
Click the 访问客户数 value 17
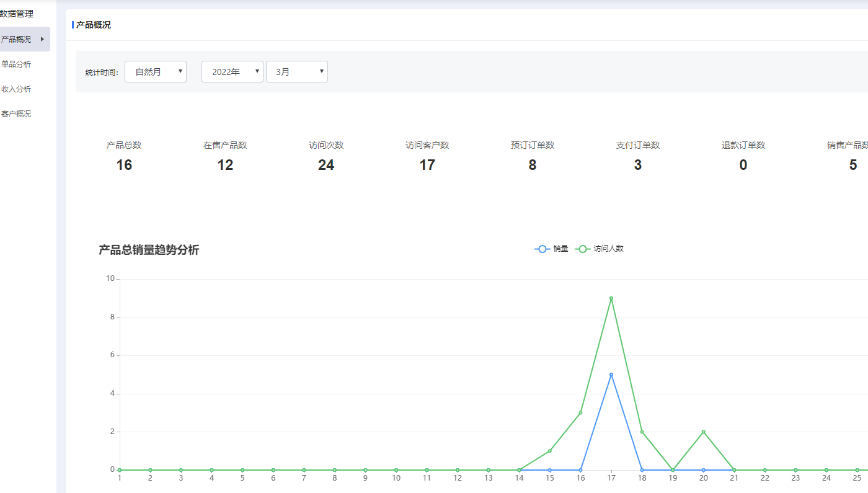(x=427, y=165)
